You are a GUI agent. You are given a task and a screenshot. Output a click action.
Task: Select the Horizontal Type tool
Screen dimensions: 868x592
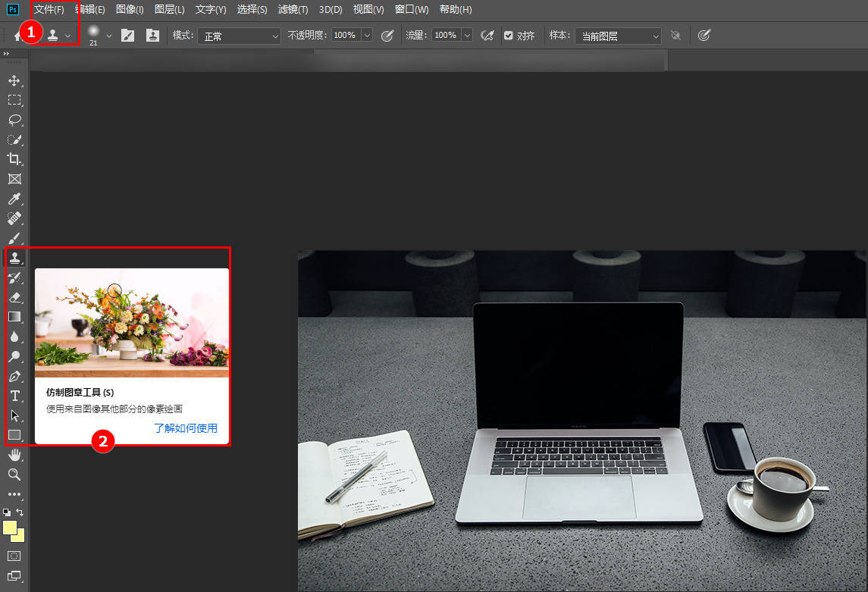14,396
